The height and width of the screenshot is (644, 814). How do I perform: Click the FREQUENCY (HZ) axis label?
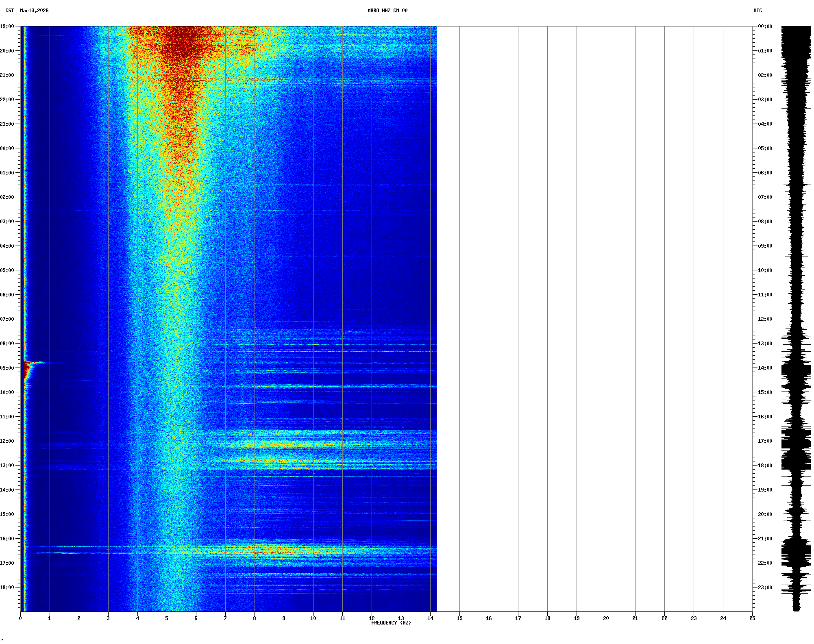pyautogui.click(x=391, y=623)
